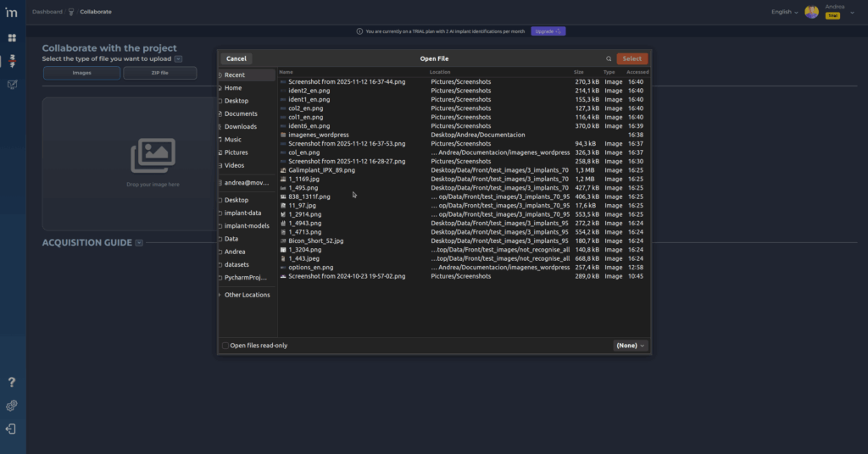
Task: Open the file type filter (None) dropdown
Action: pyautogui.click(x=631, y=346)
